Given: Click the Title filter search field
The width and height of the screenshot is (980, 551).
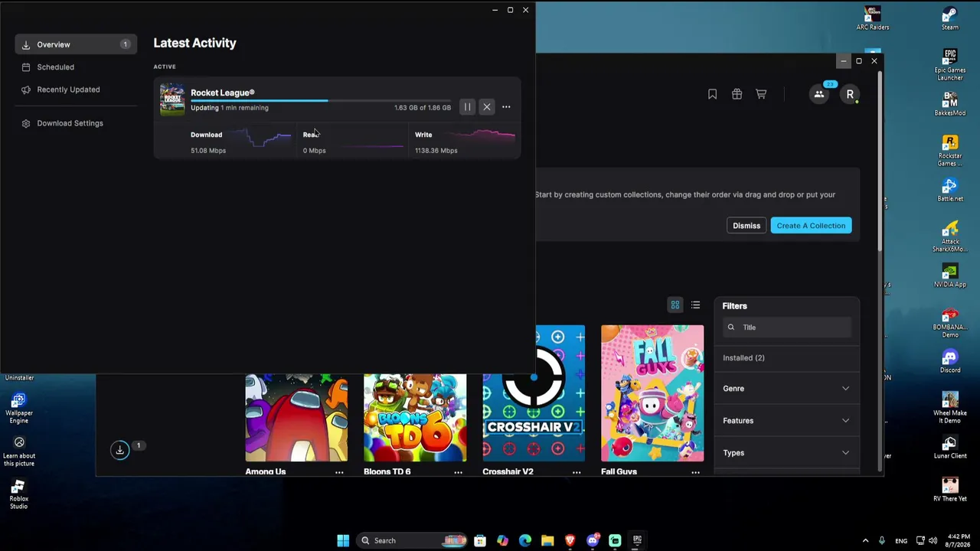Looking at the screenshot, I should click(787, 328).
